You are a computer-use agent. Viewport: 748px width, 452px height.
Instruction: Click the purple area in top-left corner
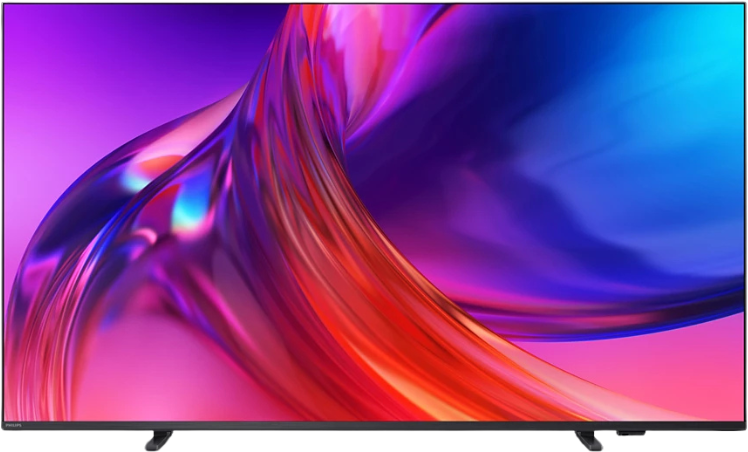point(40,40)
